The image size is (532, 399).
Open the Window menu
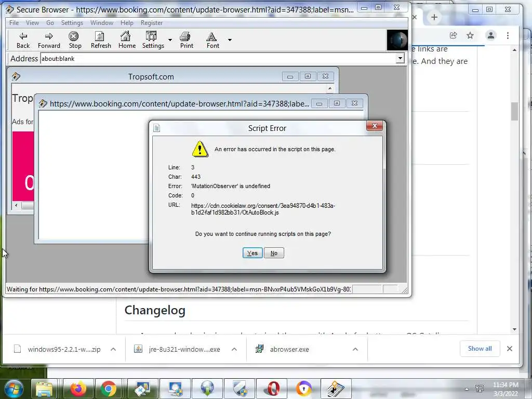(x=101, y=23)
